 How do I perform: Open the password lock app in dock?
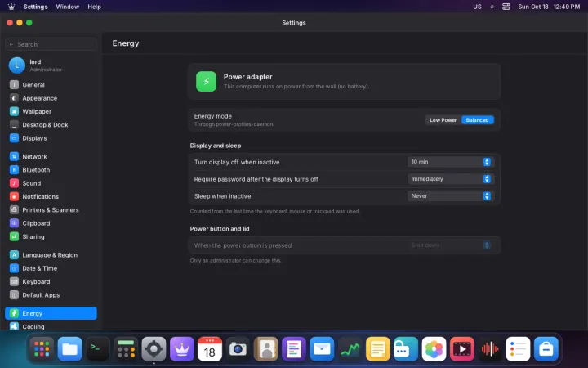click(406, 349)
